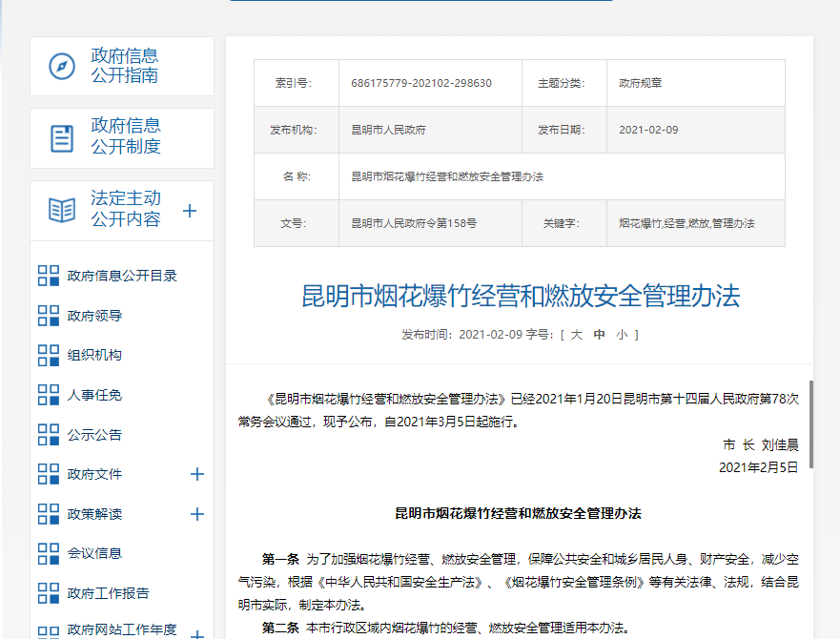Expand the 政策解读 submenu
The height and width of the screenshot is (639, 840).
click(x=197, y=514)
